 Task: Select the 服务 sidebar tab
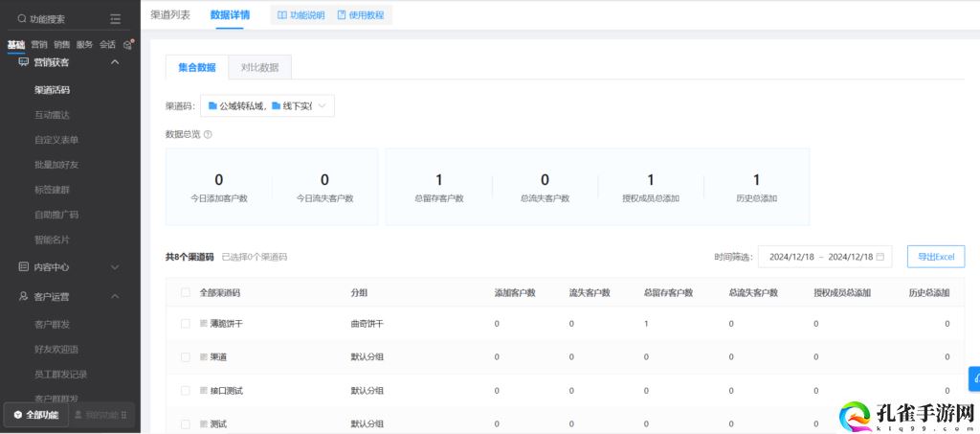pyautogui.click(x=85, y=44)
